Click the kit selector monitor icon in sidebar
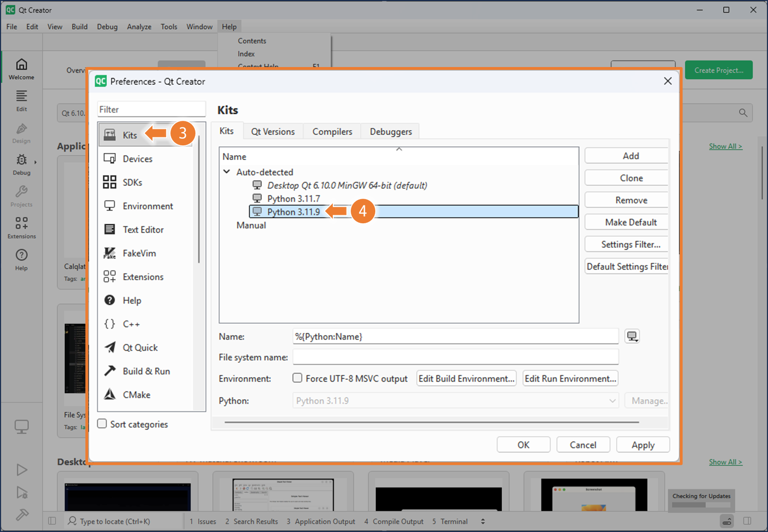The image size is (768, 532). [21, 427]
